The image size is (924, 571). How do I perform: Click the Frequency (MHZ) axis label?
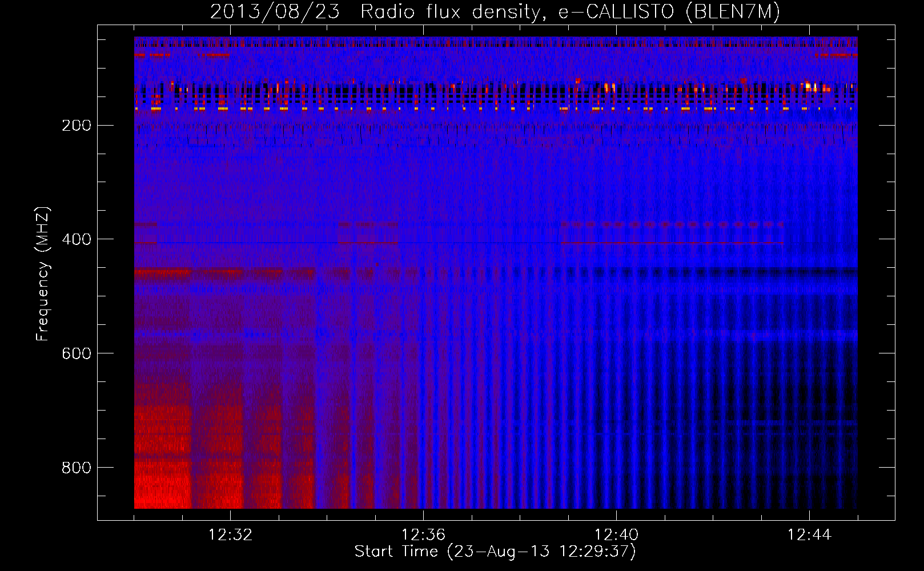[43, 274]
